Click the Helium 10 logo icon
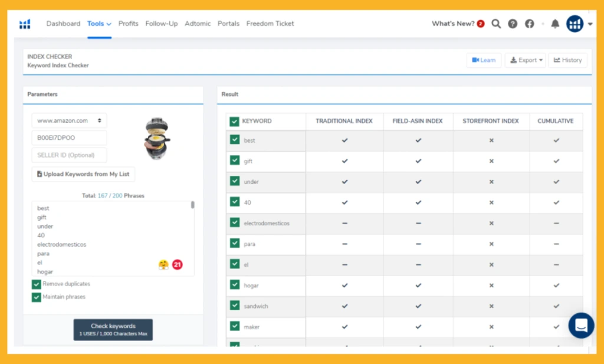Screen dimensions: 604x364 (x=25, y=24)
